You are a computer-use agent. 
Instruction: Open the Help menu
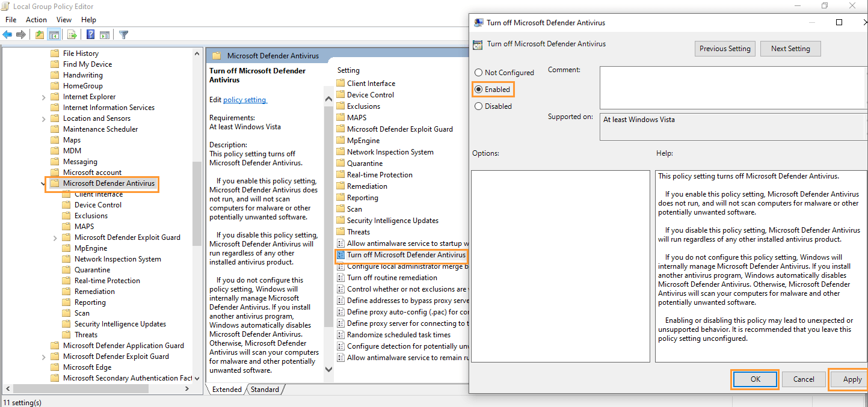88,20
